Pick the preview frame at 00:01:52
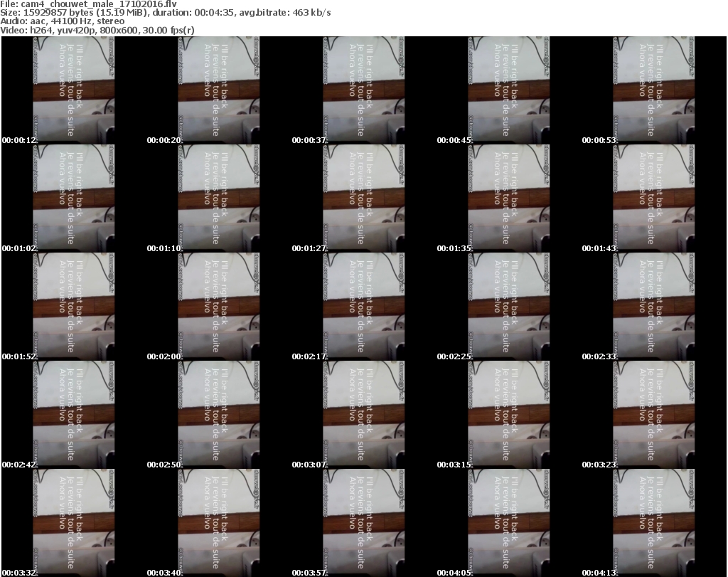728x577 pixels. tap(74, 307)
